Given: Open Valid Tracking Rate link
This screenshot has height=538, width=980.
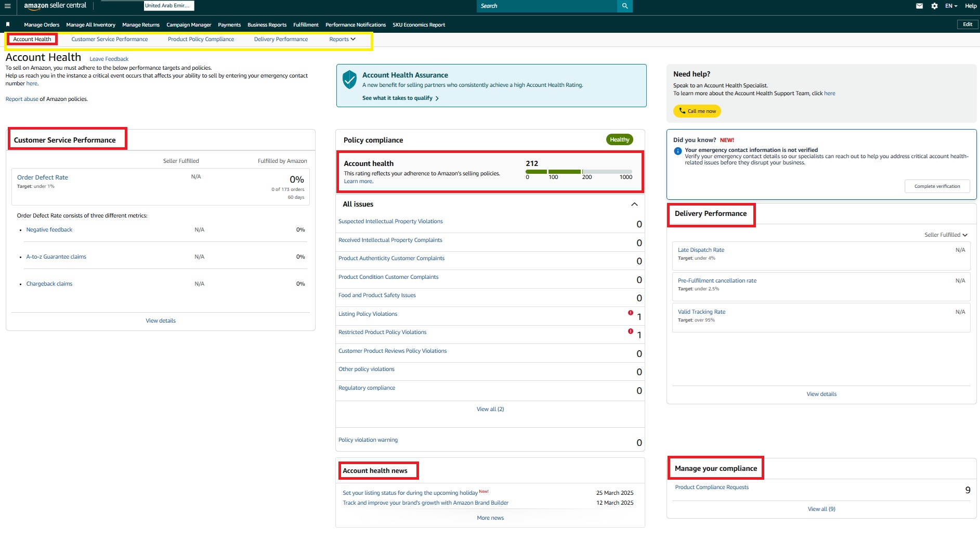Looking at the screenshot, I should point(701,312).
